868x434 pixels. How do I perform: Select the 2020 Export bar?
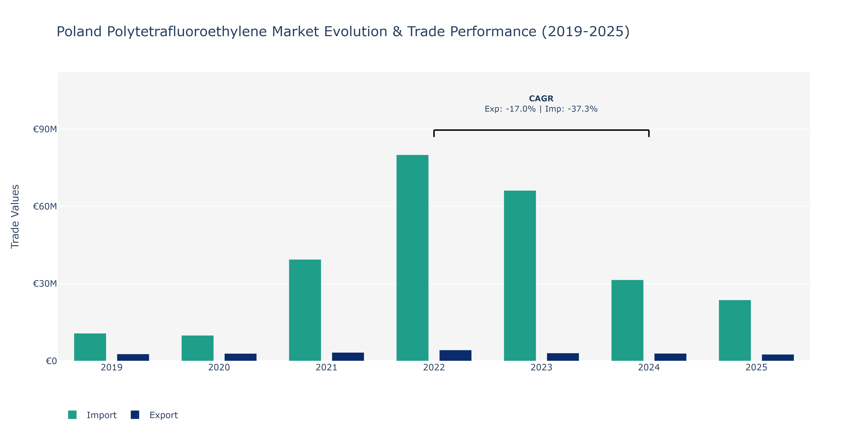click(x=241, y=357)
